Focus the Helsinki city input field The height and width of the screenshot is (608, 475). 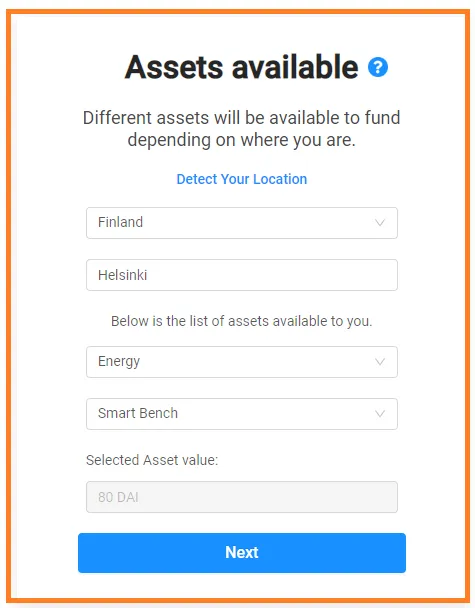(242, 275)
